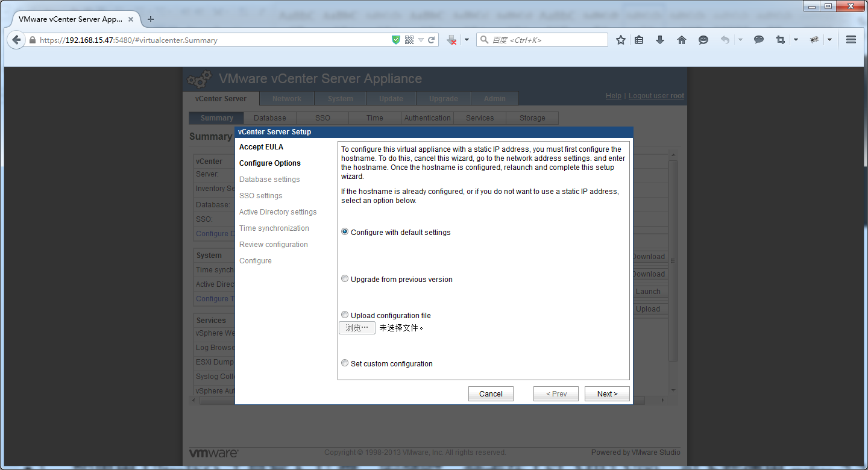This screenshot has width=868, height=470.
Task: Switch to the Network tab
Action: [287, 99]
